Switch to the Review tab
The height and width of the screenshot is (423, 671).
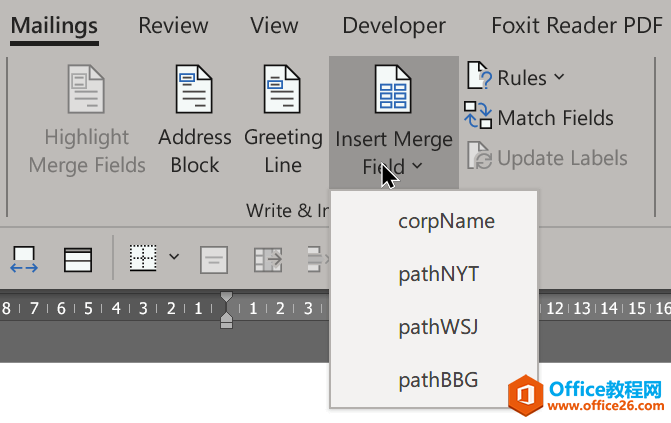pos(173,26)
